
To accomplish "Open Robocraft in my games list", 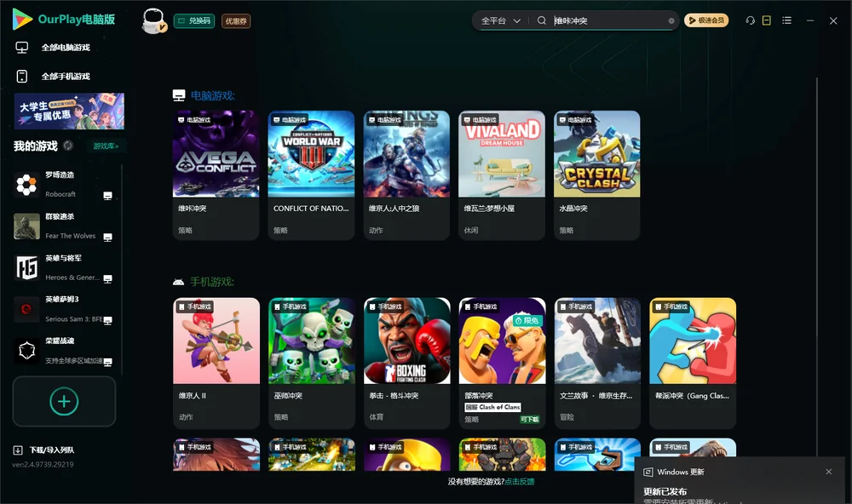I will [64, 185].
